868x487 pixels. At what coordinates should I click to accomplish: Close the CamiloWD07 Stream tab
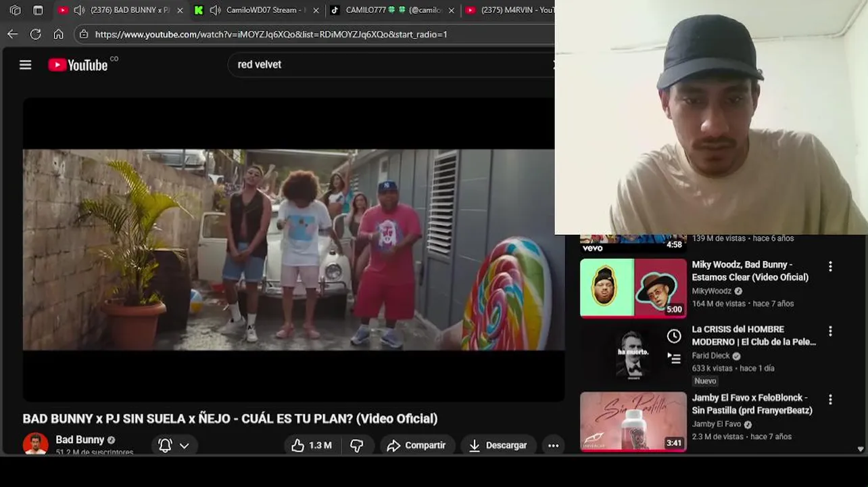pos(316,10)
